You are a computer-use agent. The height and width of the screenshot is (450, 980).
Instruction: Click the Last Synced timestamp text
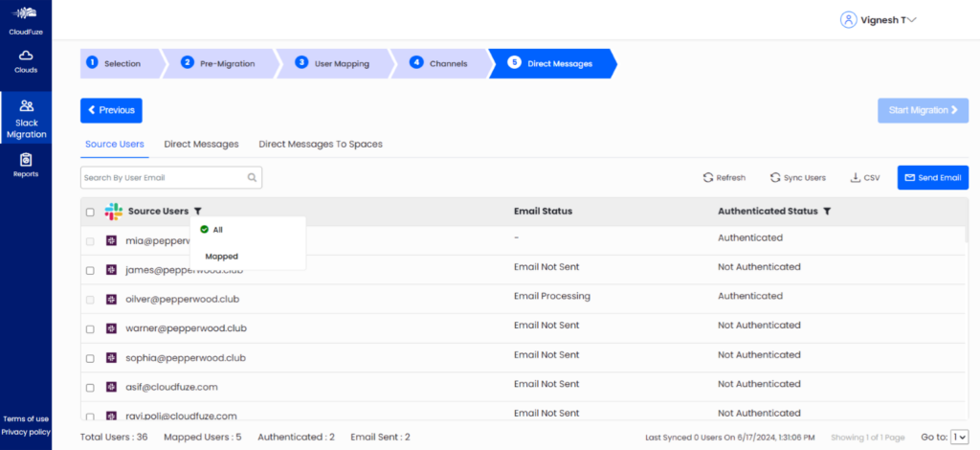coord(729,438)
